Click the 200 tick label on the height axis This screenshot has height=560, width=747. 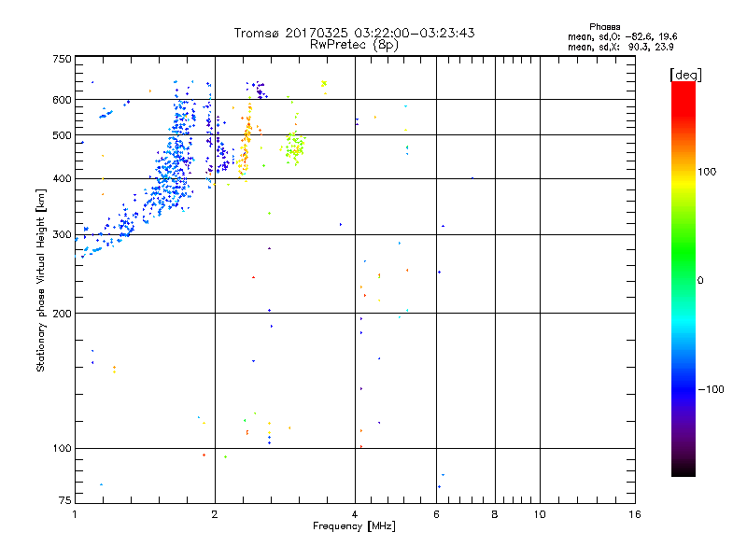[62, 314]
